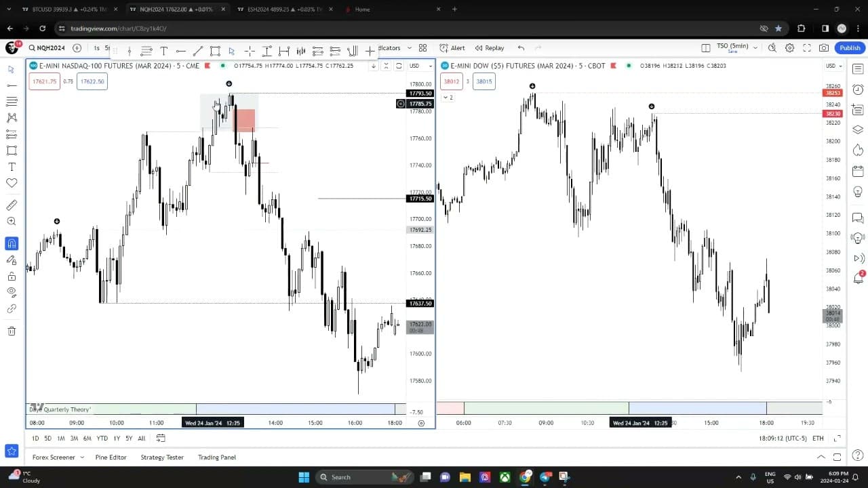Start bar Replay mode

490,48
